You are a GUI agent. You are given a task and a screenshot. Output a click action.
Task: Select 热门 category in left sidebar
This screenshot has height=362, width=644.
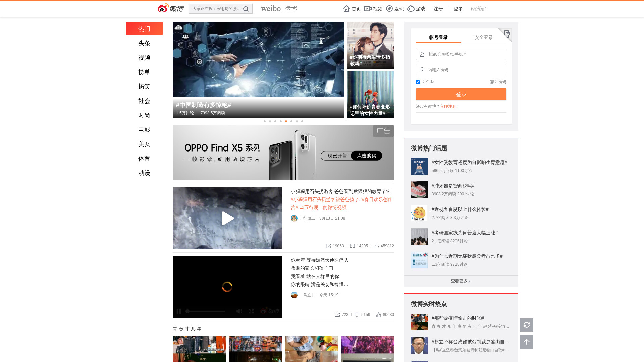pyautogui.click(x=144, y=28)
